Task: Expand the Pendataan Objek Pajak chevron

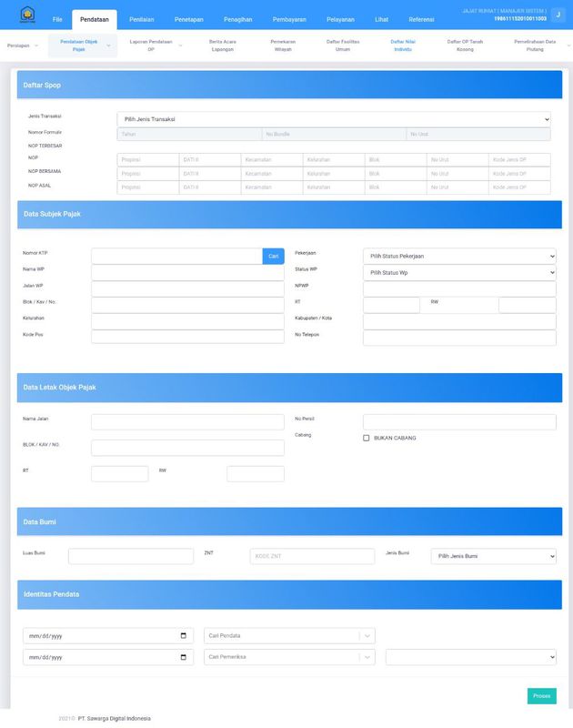Action: click(109, 45)
